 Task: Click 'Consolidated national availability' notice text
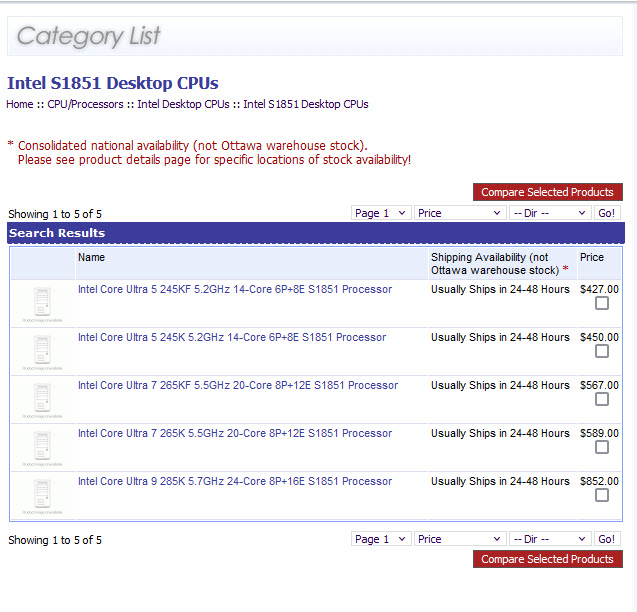tap(192, 145)
